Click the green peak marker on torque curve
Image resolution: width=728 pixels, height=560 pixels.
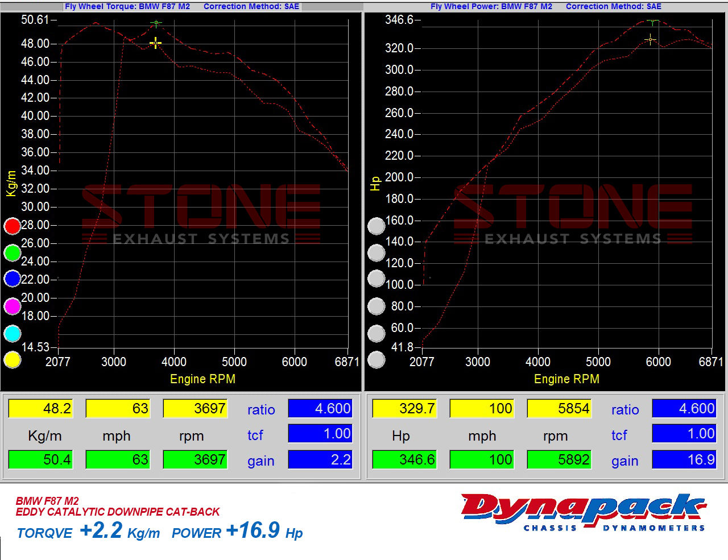point(156,24)
